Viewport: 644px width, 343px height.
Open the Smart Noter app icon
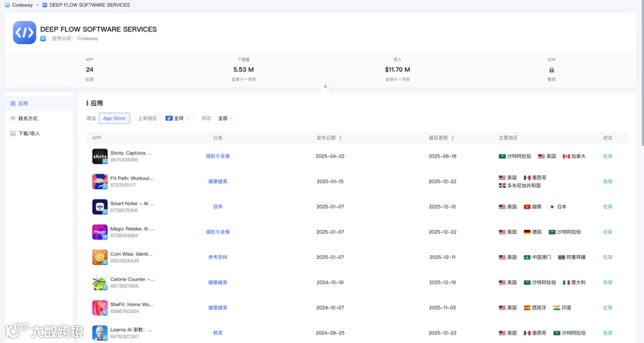click(100, 206)
